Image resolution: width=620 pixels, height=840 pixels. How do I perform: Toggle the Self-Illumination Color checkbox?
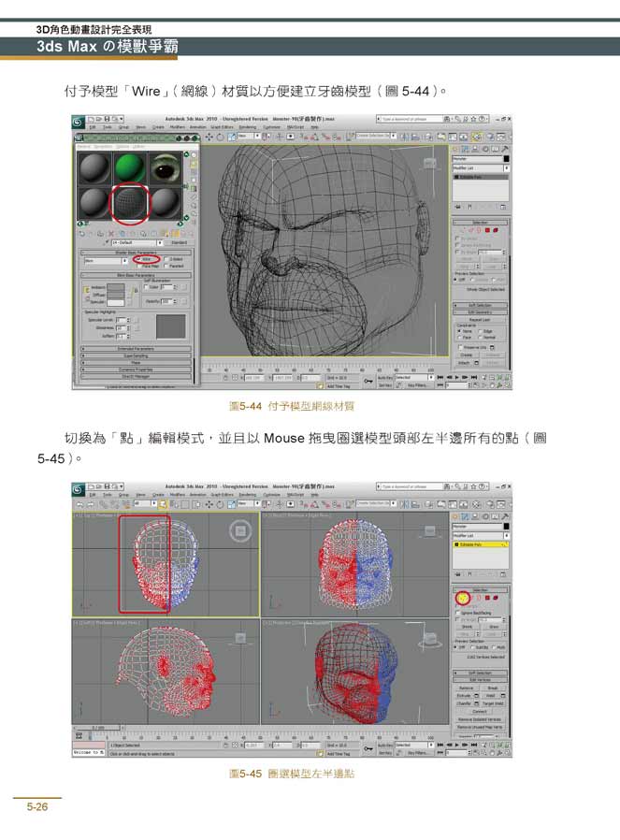pyautogui.click(x=147, y=287)
